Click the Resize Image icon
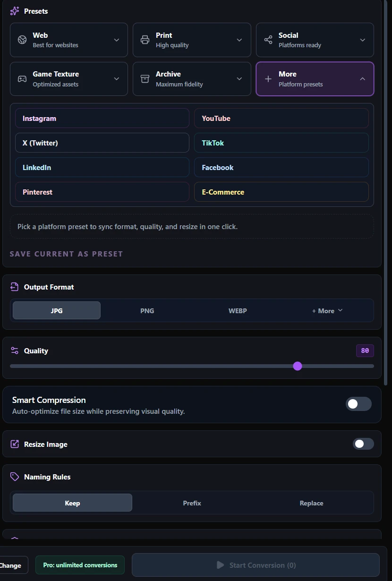 pos(15,444)
